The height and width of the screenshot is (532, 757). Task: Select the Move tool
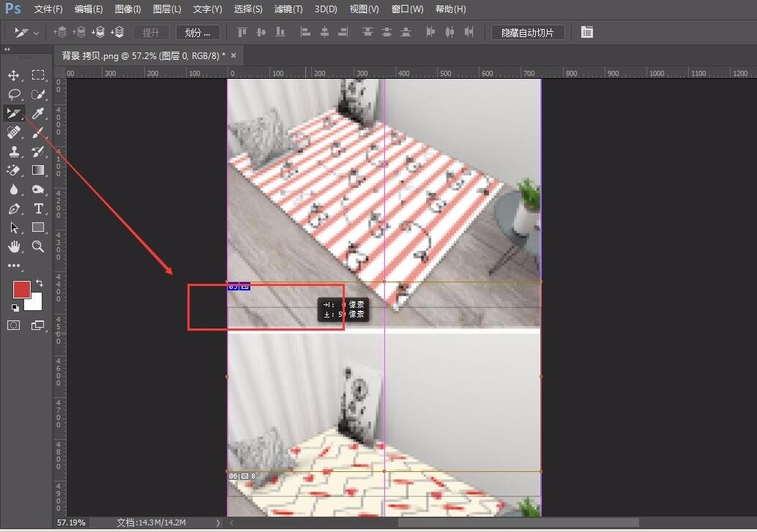pyautogui.click(x=15, y=75)
